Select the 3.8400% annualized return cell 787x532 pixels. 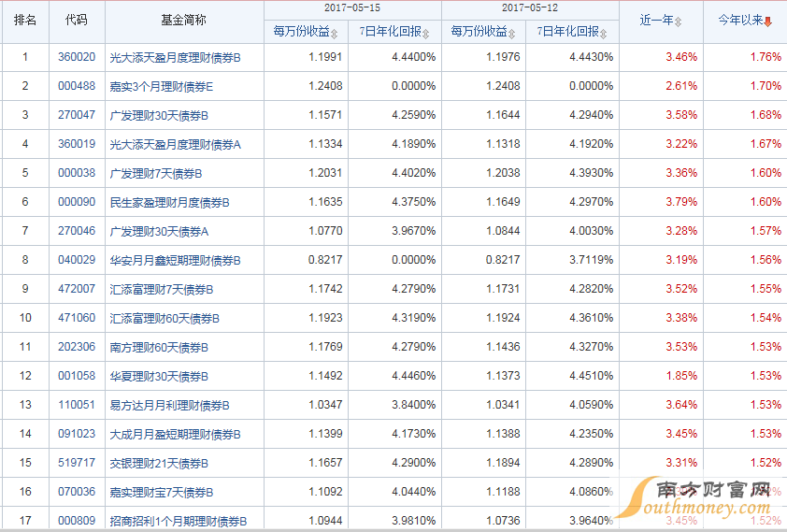(413, 405)
